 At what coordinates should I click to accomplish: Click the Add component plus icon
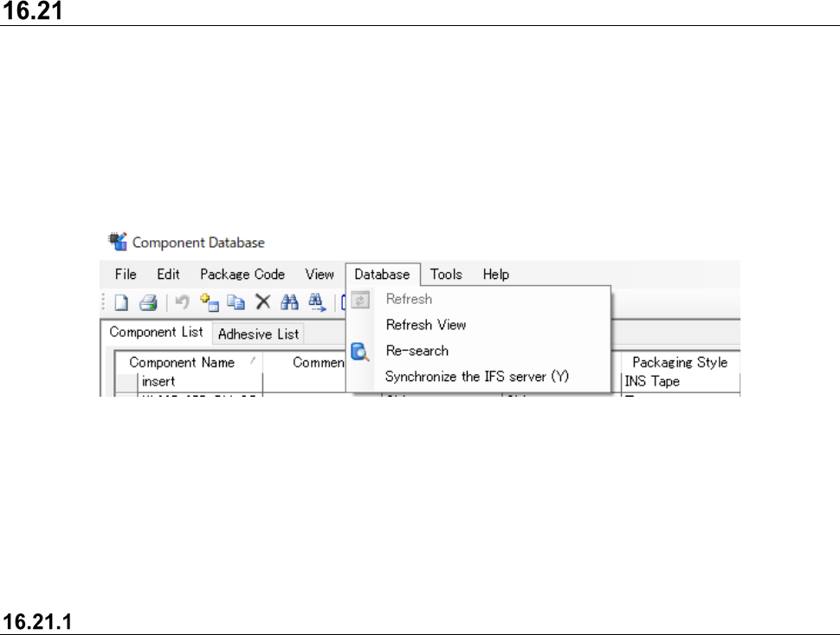209,302
